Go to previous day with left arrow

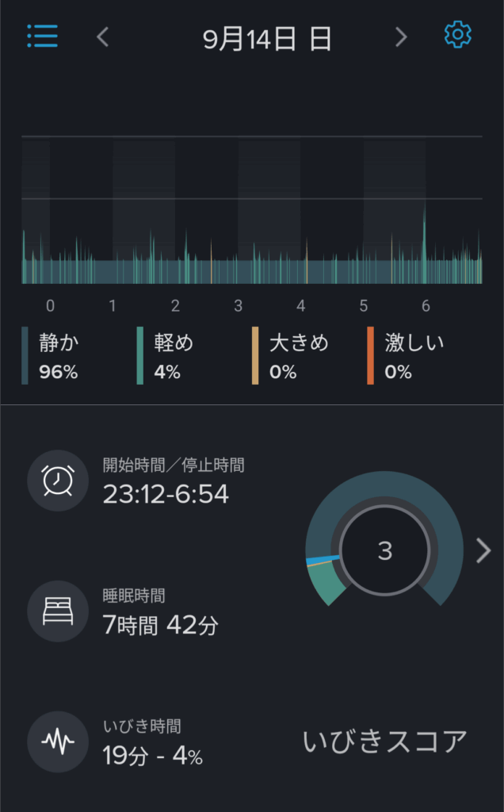pos(102,37)
